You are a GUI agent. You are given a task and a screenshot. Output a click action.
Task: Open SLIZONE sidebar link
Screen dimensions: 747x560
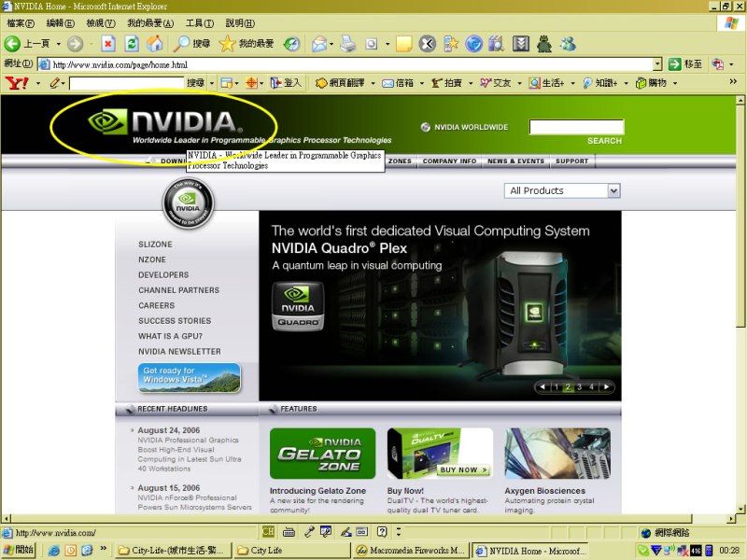155,245
